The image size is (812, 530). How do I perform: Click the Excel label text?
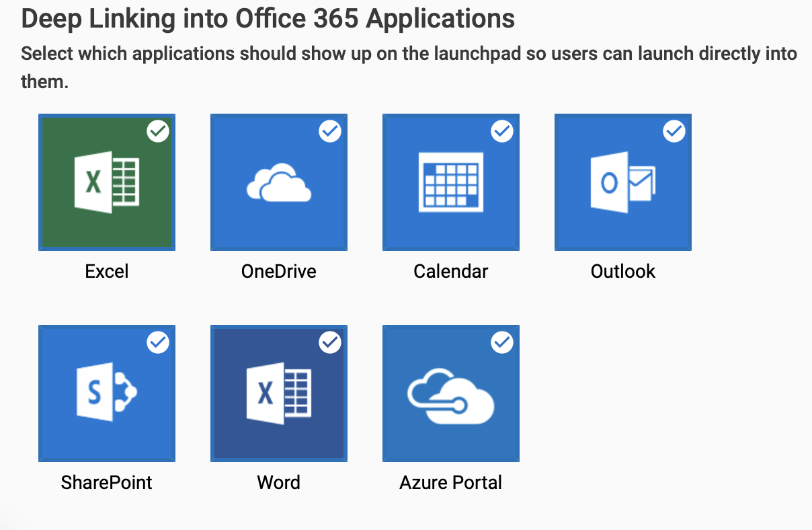107,272
